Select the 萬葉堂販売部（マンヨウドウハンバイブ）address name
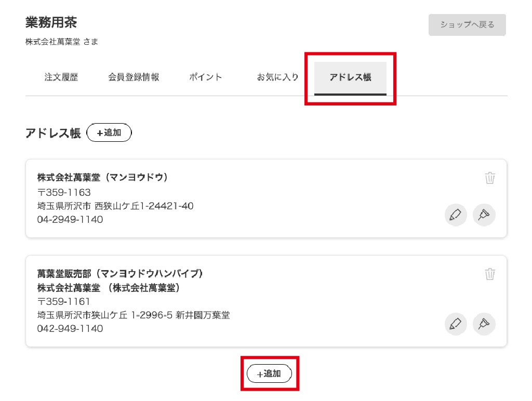The width and height of the screenshot is (532, 401). coord(120,273)
